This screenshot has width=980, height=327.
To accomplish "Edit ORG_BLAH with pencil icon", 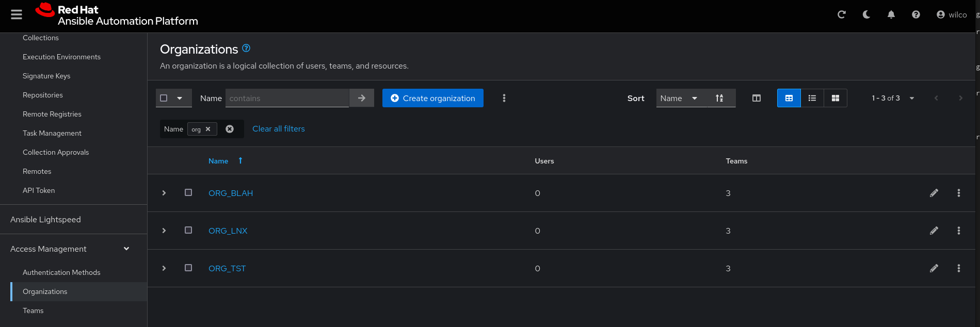I will coord(934,193).
